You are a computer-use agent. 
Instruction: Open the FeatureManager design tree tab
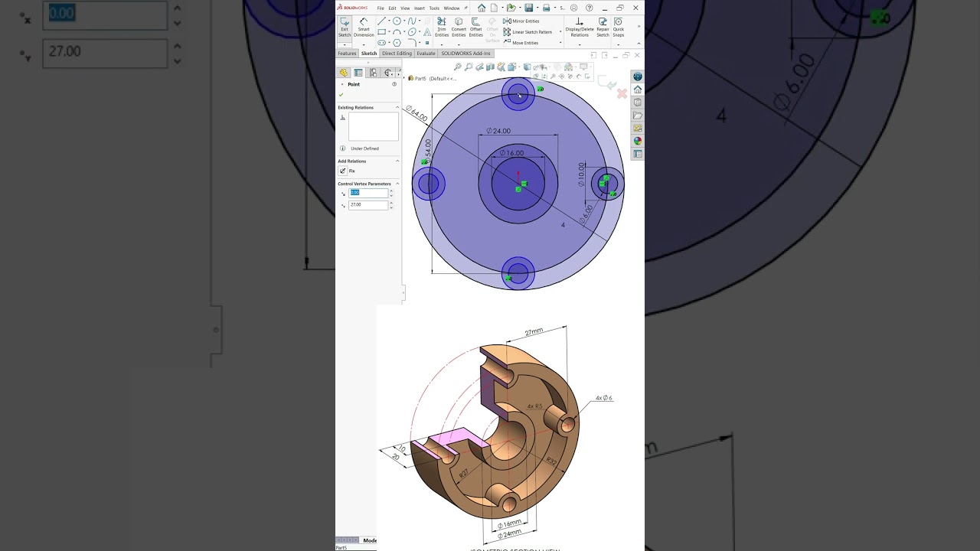(x=344, y=73)
